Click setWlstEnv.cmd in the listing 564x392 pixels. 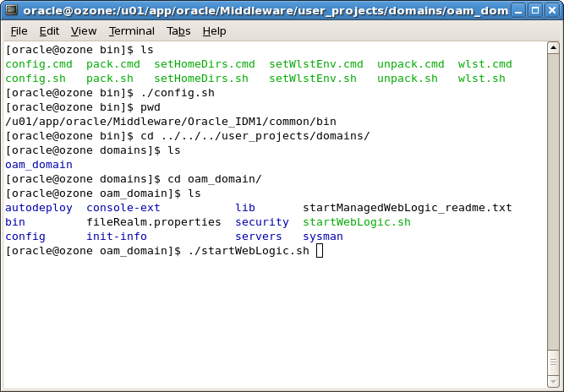click(316, 64)
